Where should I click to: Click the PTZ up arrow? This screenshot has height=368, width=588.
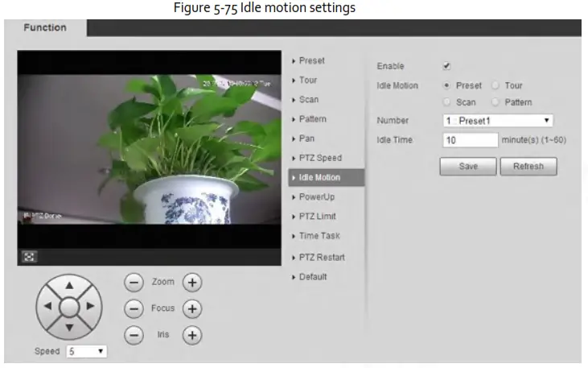[69, 286]
